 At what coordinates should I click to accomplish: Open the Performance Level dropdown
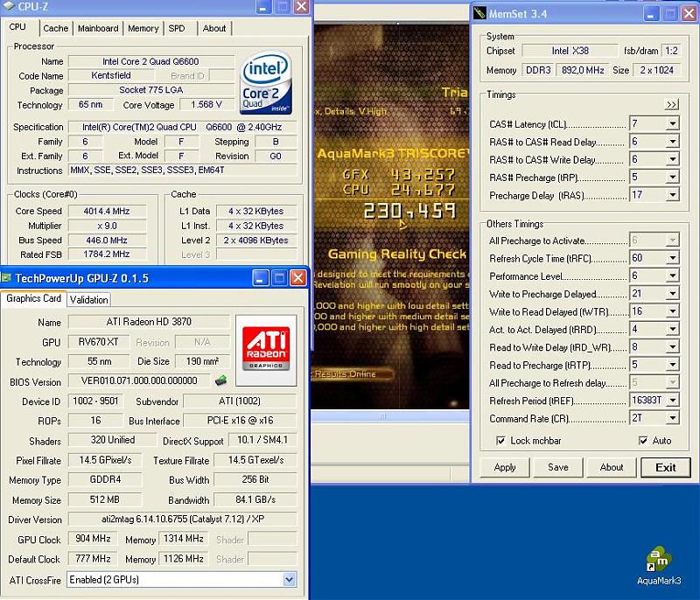(672, 276)
